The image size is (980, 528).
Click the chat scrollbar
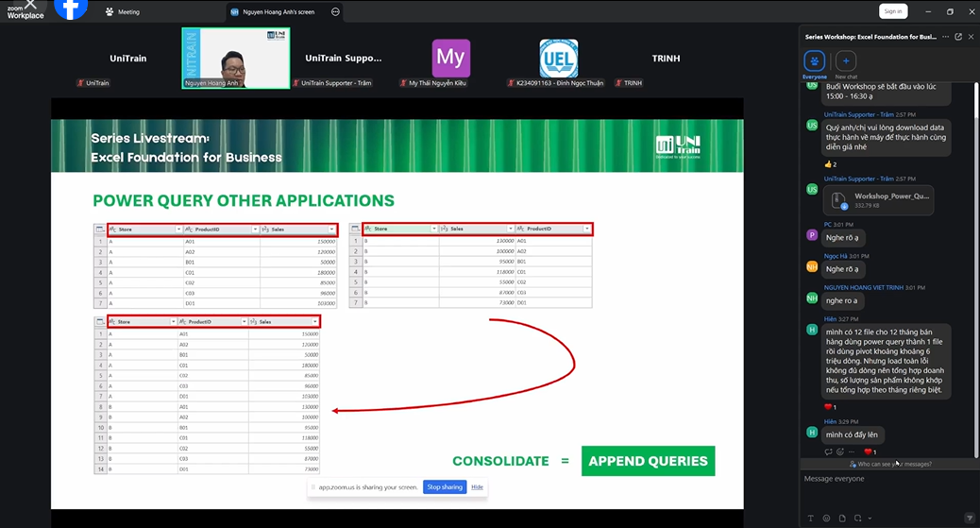coord(976,269)
